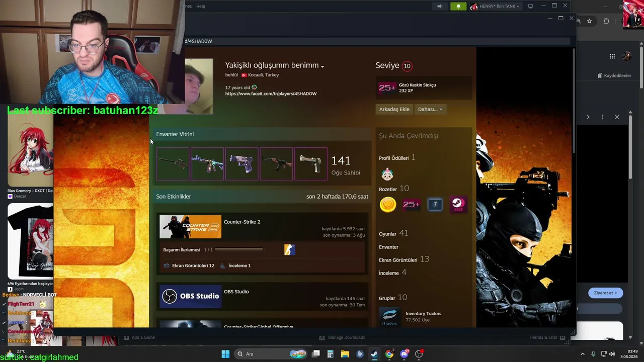Open the Envanter link

point(388,247)
